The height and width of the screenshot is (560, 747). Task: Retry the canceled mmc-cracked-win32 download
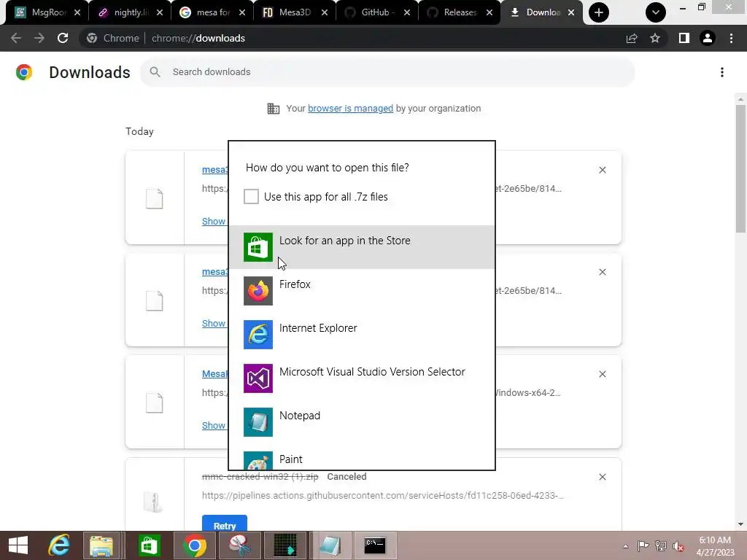coord(225,524)
